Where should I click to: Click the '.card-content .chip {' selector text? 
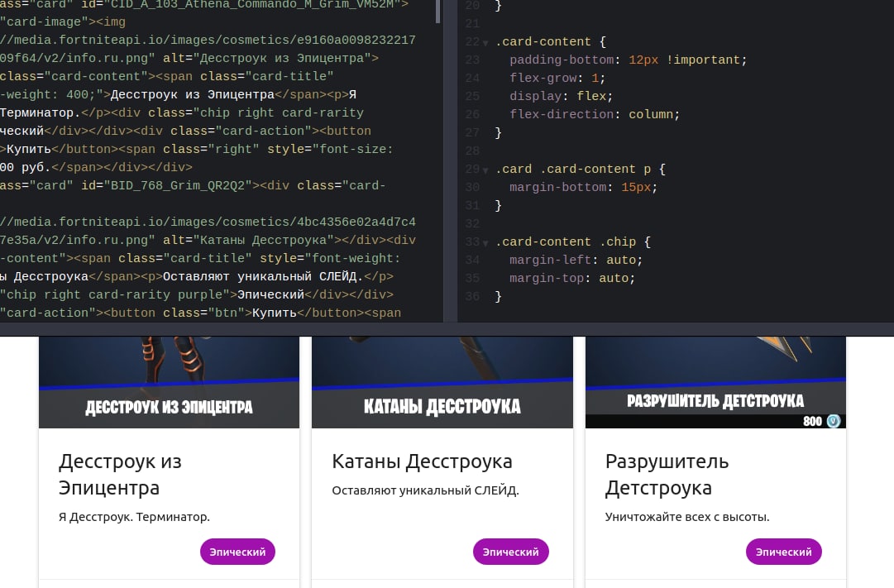[573, 241]
